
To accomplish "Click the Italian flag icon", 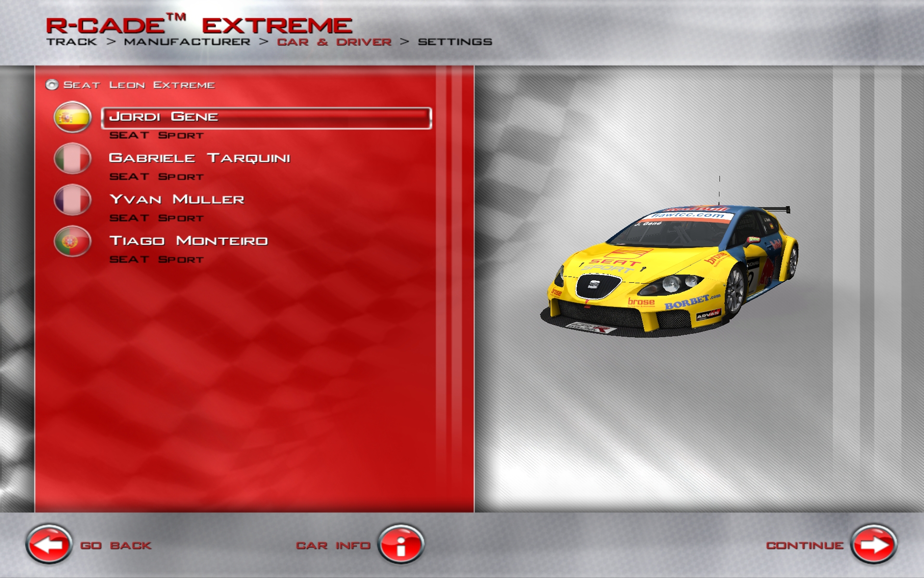I will pos(73,158).
